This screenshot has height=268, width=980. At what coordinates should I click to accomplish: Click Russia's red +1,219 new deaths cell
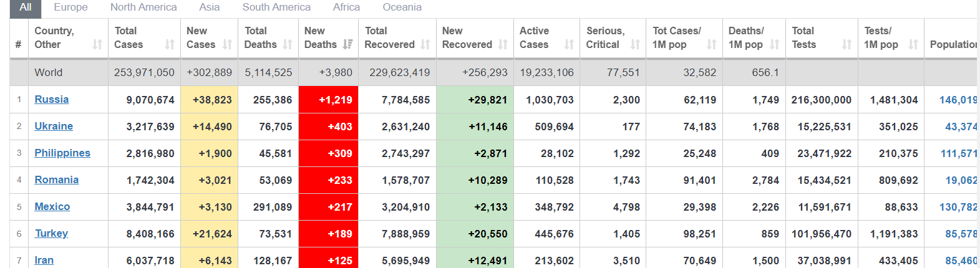pos(329,100)
